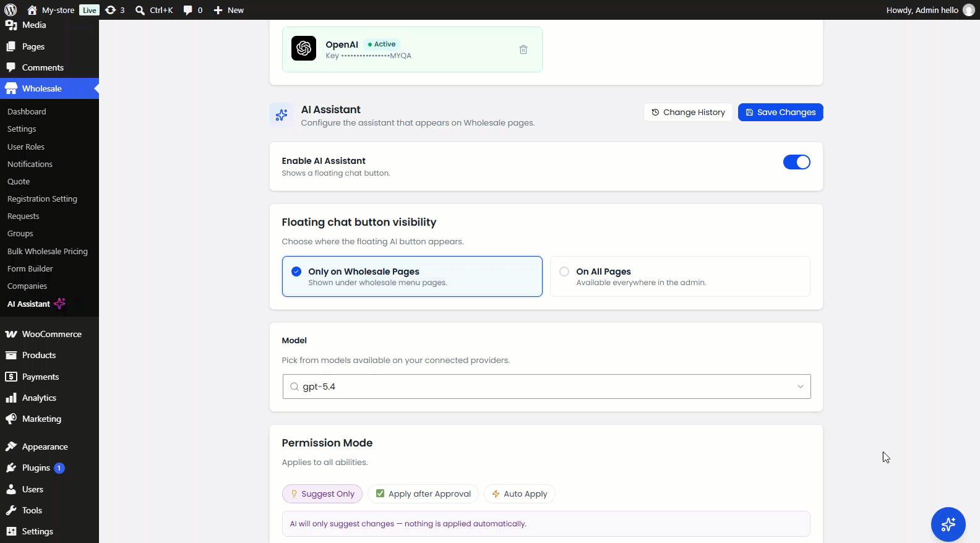Screen dimensions: 980x543
Task: Click the WooCommerce sidebar icon
Action: click(11, 334)
